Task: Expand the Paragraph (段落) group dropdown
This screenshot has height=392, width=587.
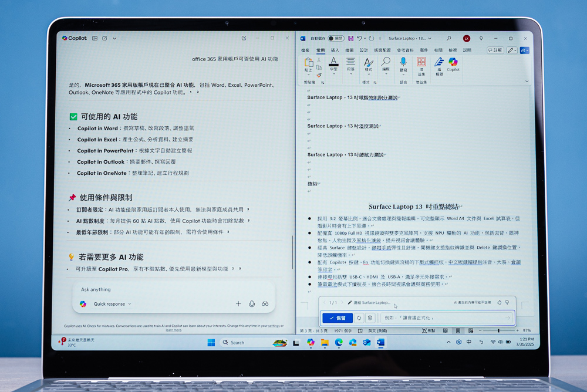Action: [351, 74]
